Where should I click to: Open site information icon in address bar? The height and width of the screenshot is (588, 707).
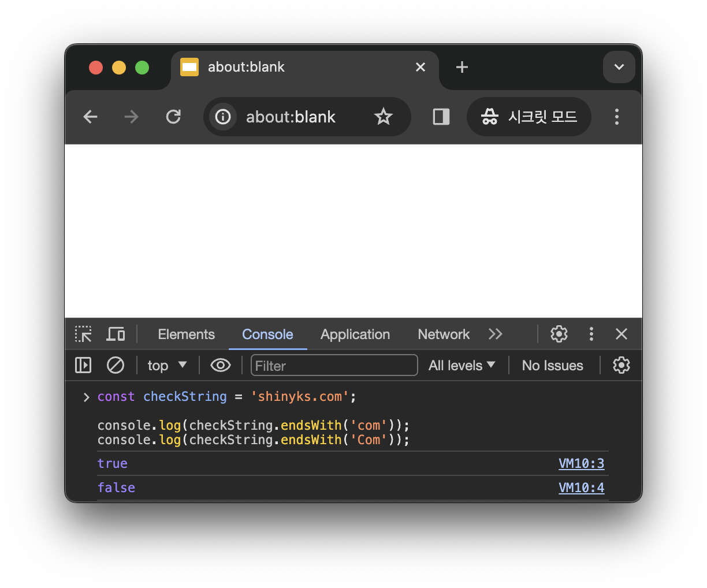(223, 117)
